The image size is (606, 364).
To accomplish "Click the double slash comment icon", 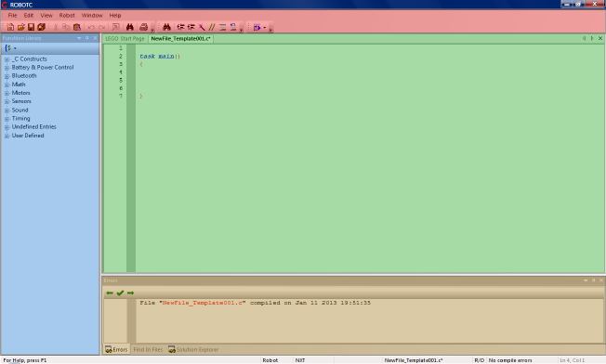I will tap(212, 27).
